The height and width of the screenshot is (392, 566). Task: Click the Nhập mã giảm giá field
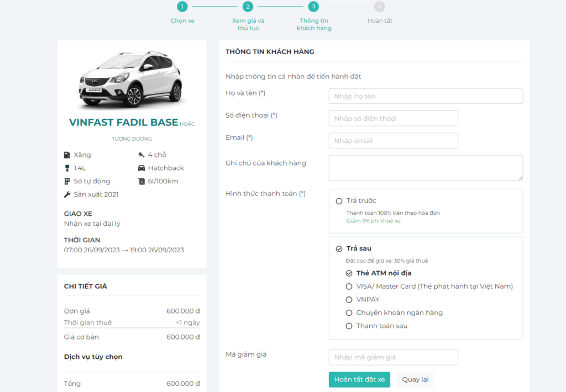(x=393, y=358)
